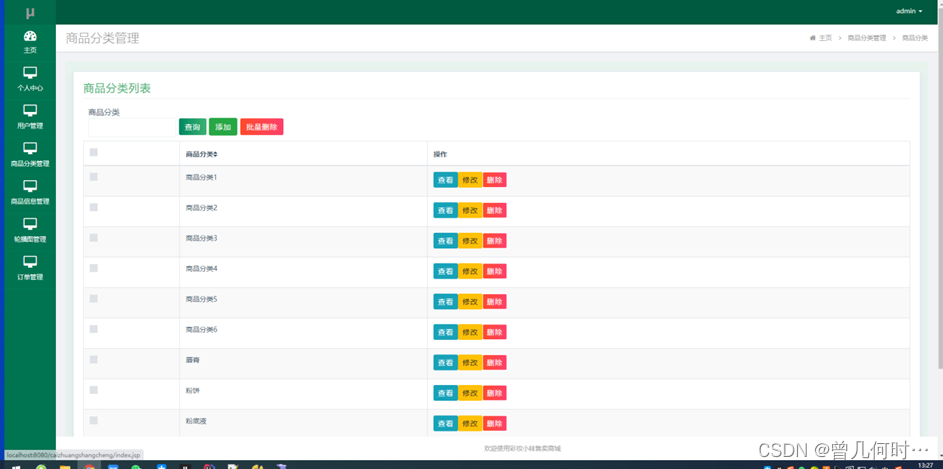Sort by the 商品分类 column header
This screenshot has height=469, width=943.
(x=201, y=155)
